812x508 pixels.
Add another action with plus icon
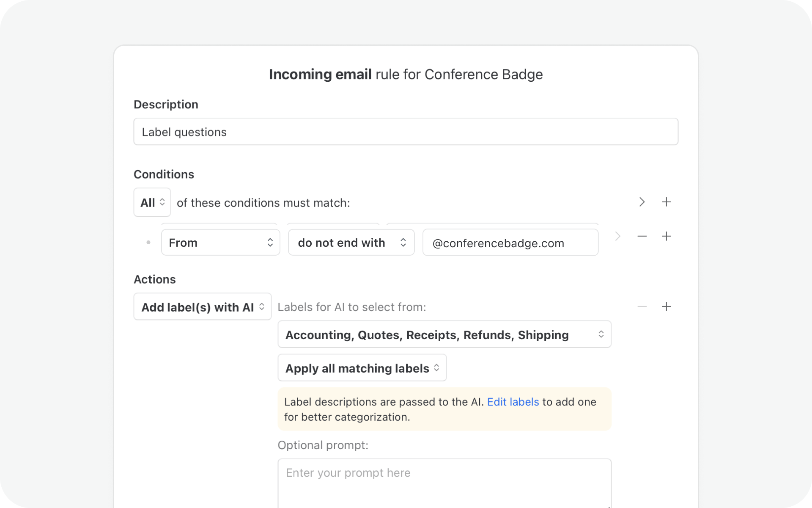click(666, 306)
